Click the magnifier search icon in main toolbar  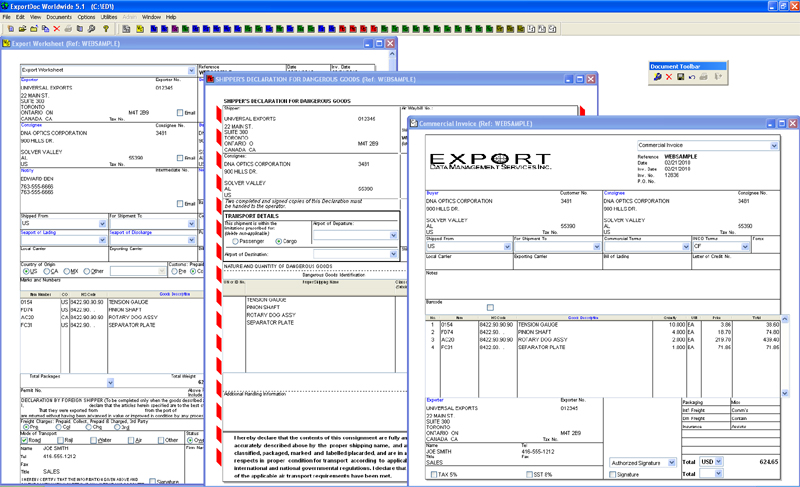(91, 29)
